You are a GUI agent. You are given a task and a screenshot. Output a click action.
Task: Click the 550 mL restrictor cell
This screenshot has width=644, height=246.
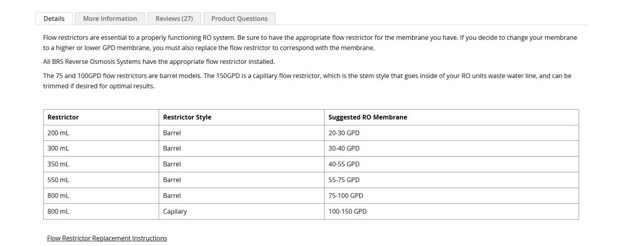(x=58, y=180)
